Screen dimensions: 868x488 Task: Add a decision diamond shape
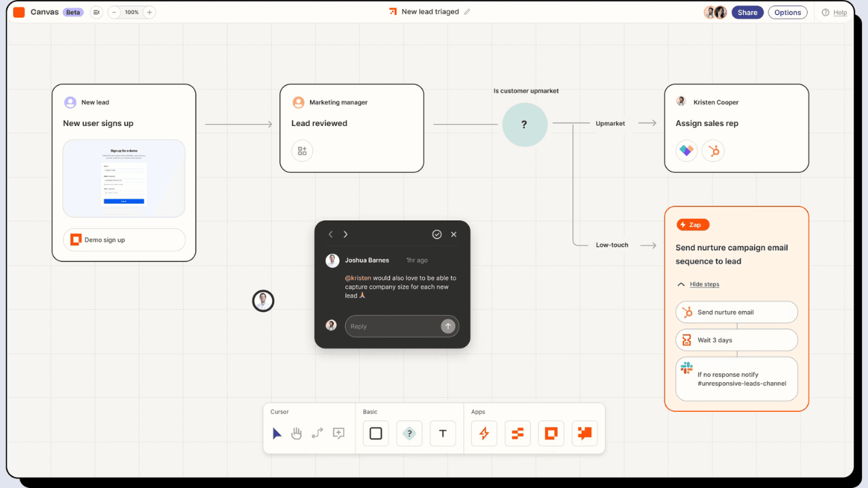point(410,433)
